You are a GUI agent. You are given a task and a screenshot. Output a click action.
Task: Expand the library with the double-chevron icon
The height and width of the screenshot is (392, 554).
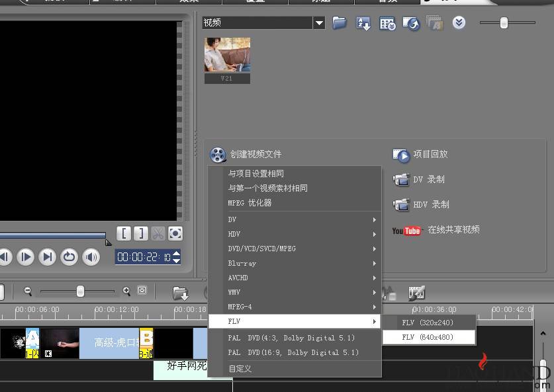tap(459, 23)
